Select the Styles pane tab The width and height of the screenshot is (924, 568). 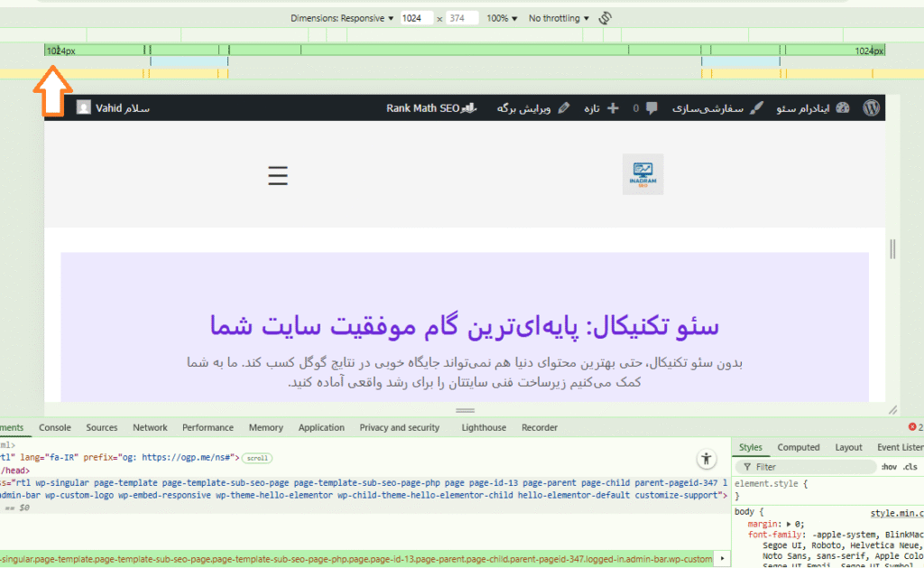[750, 447]
